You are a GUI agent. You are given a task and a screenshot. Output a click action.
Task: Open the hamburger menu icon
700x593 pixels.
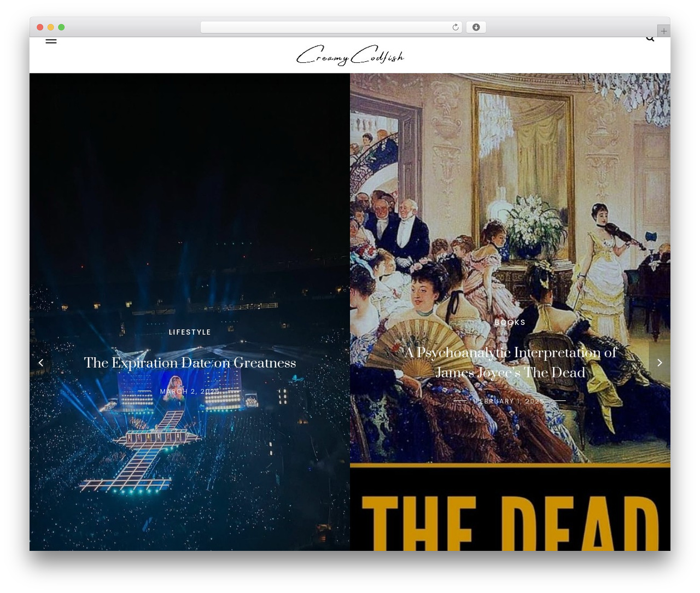51,40
